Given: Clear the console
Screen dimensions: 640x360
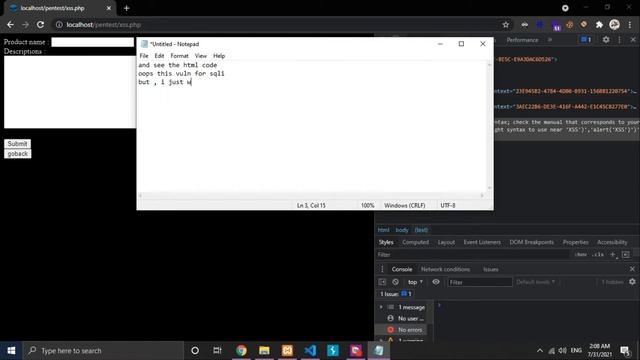Looking at the screenshot, I should [395, 282].
